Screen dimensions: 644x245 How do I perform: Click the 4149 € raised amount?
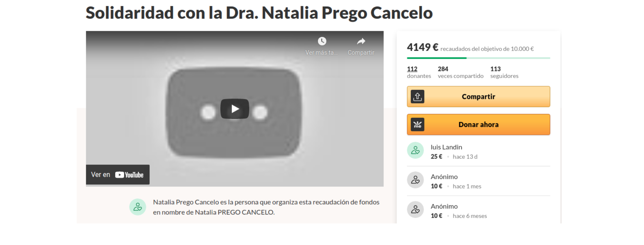(x=423, y=47)
